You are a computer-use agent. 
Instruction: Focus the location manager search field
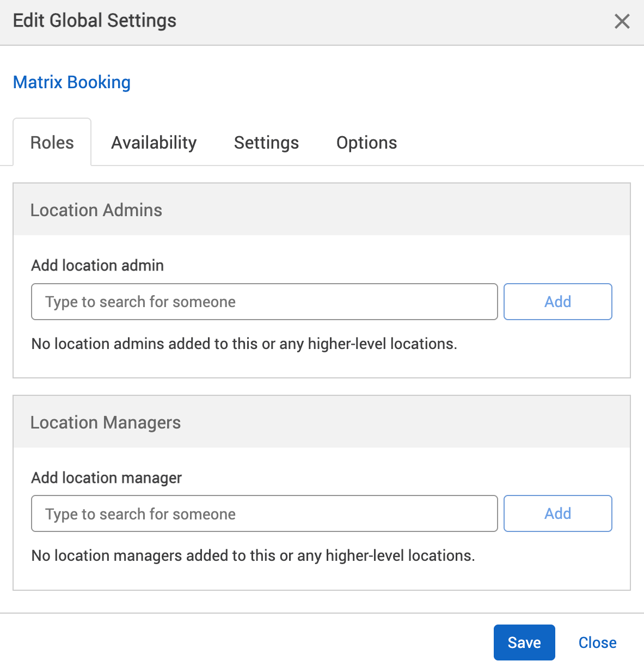[264, 513]
